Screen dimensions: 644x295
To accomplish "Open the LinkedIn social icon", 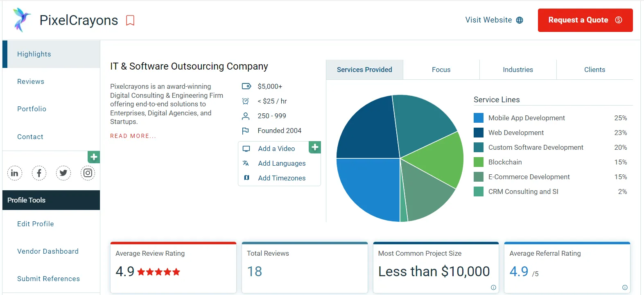I will coord(15,173).
